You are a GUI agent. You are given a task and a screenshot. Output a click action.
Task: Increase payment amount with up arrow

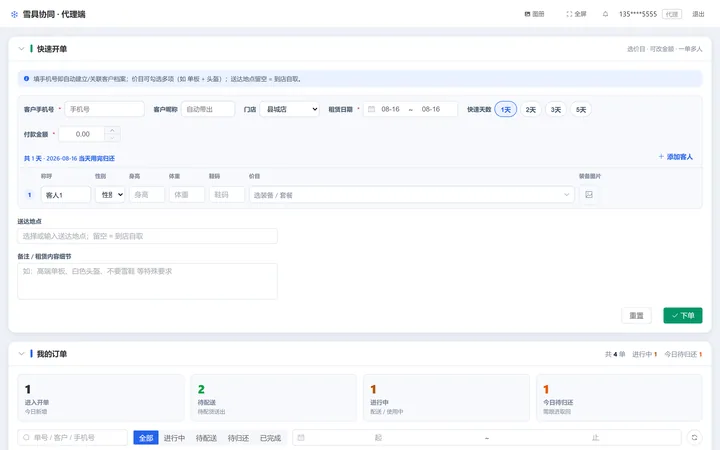[112, 130]
